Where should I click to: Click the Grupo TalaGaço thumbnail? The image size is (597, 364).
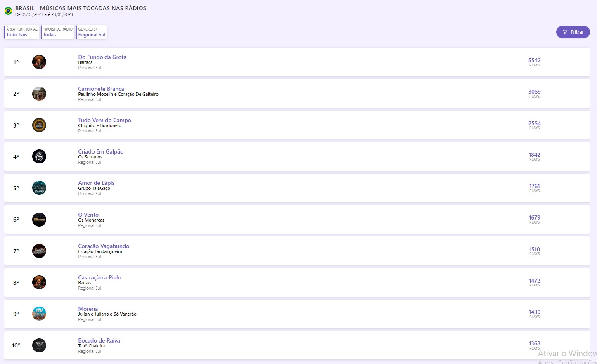pos(39,188)
